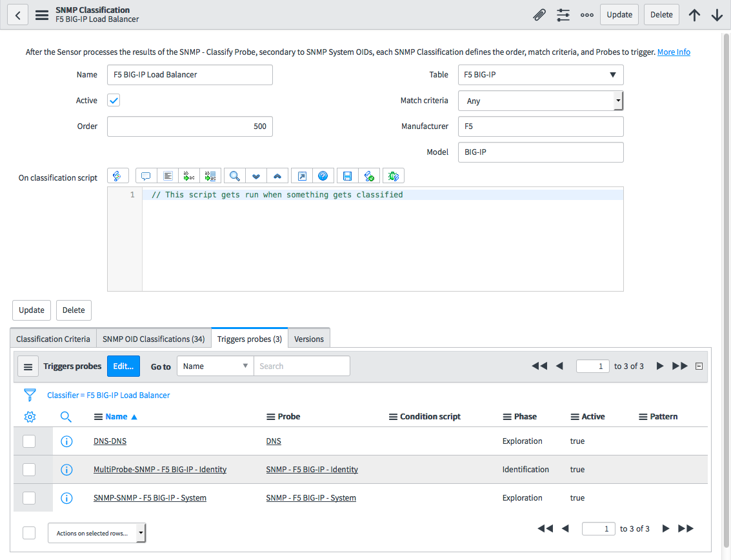
Task: Open SNMP - F5 BIG-IP - Identity probe link
Action: coord(312,470)
